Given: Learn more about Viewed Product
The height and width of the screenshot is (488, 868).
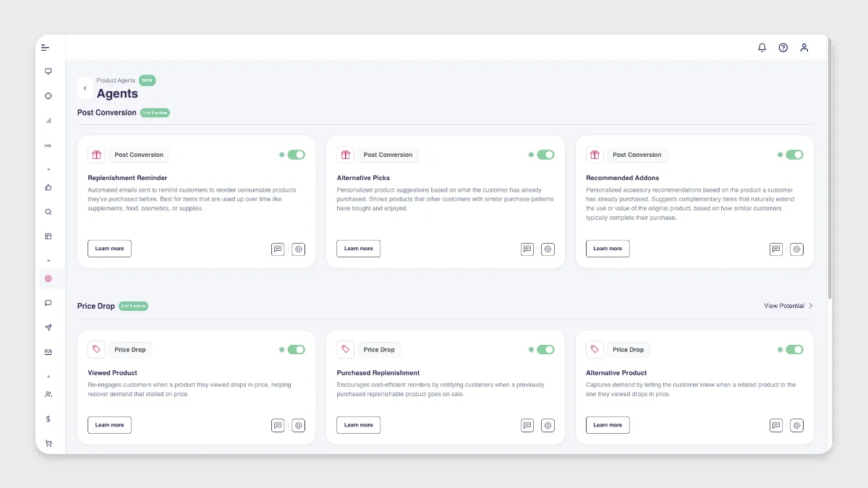Looking at the screenshot, I should click(x=109, y=425).
